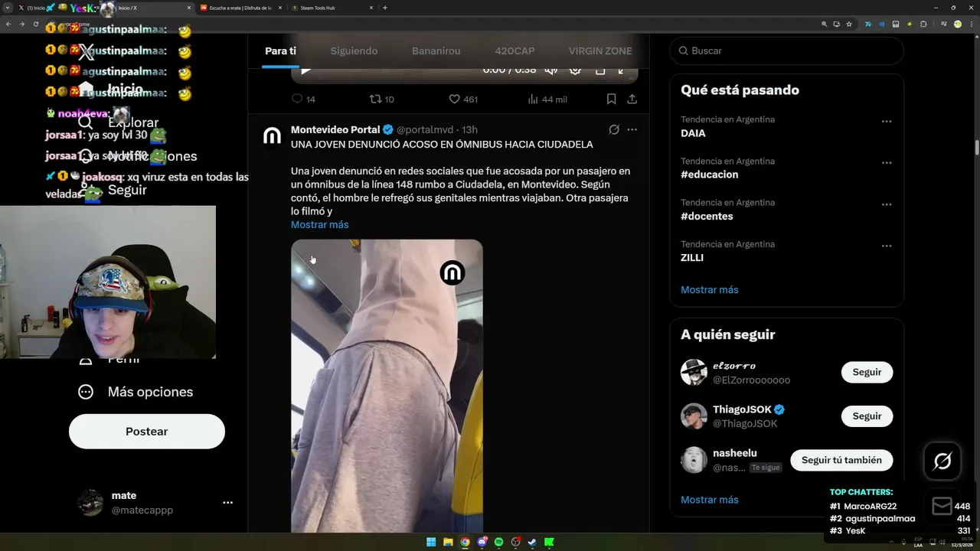Switch to the Siguiendo tab
This screenshot has width=980, height=551.
(354, 51)
